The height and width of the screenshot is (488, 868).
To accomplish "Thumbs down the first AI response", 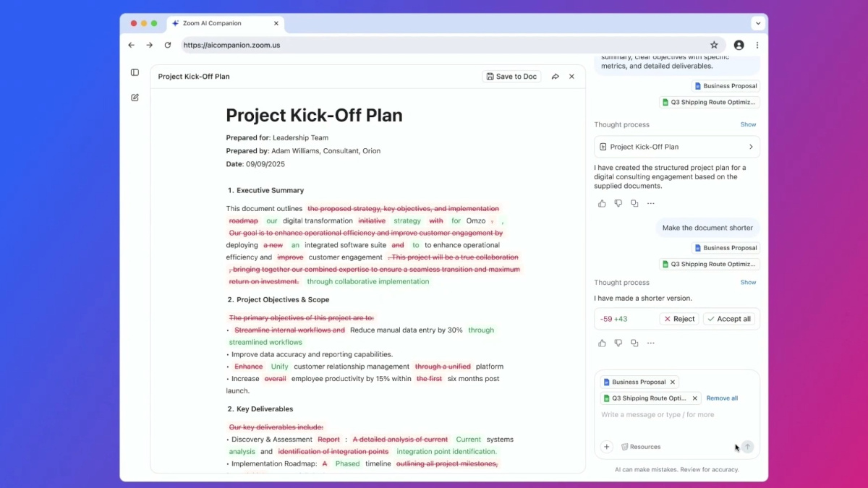I will [618, 204].
